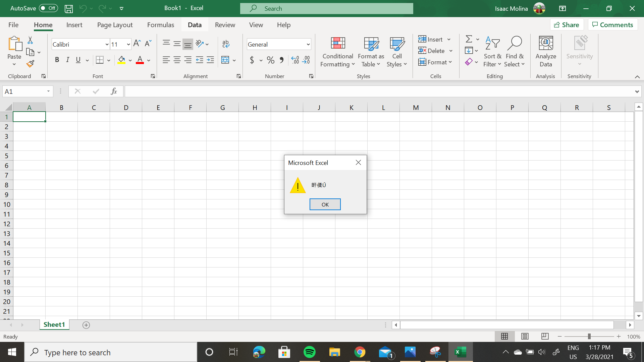Toggle center alignment

point(177,60)
